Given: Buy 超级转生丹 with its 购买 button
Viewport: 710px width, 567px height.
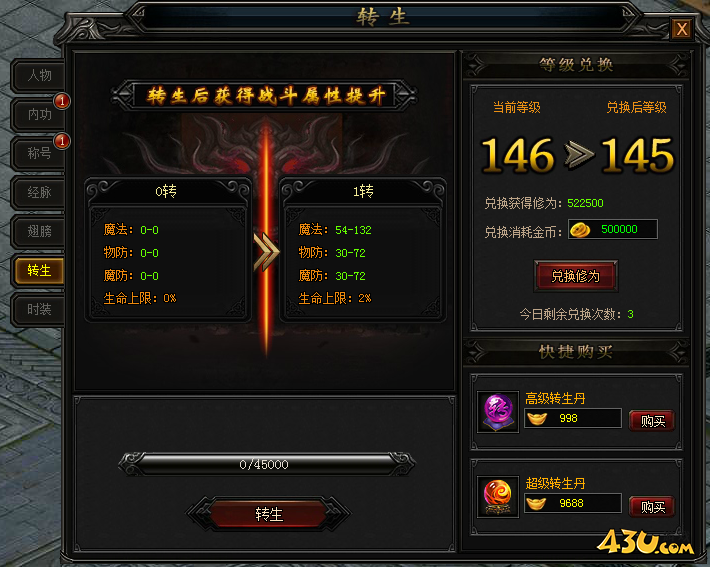Looking at the screenshot, I should [652, 507].
